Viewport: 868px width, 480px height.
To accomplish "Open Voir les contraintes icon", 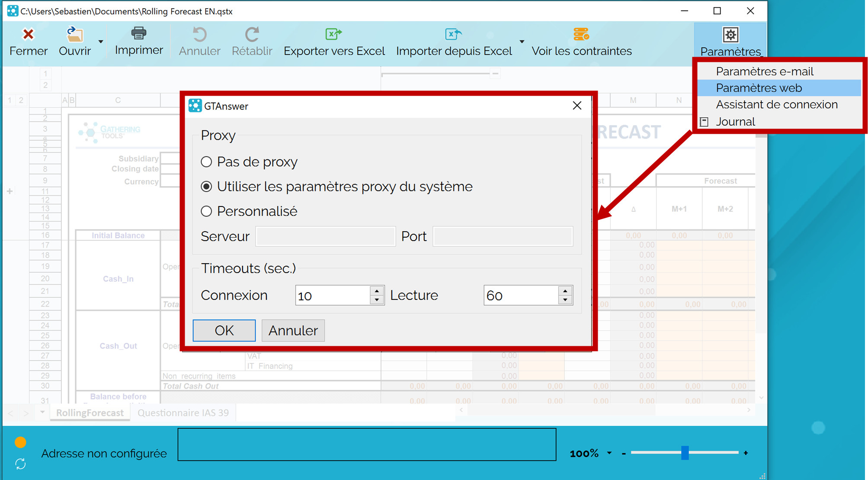I will click(x=581, y=34).
